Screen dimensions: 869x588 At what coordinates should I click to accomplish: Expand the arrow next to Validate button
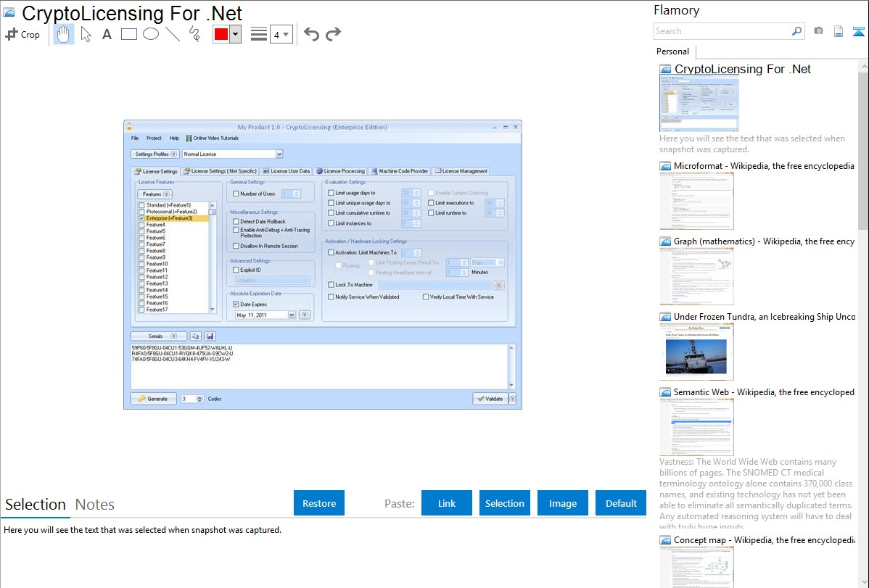pos(513,399)
